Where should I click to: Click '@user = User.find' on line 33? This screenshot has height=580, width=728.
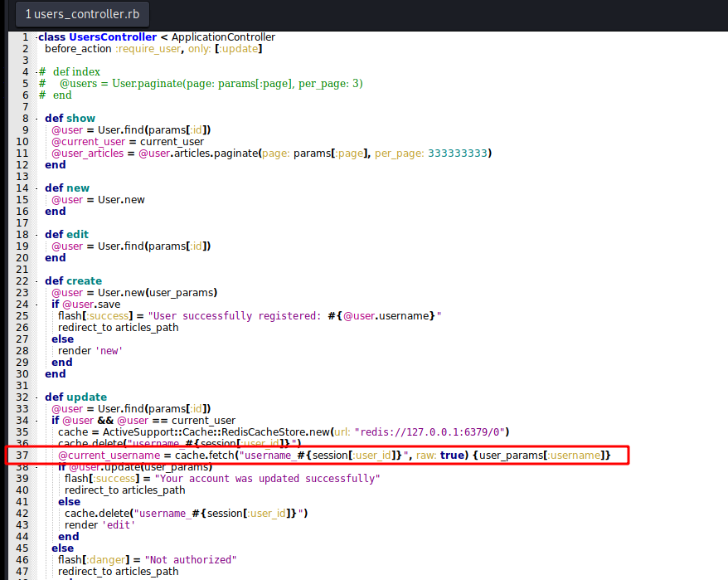click(98, 409)
